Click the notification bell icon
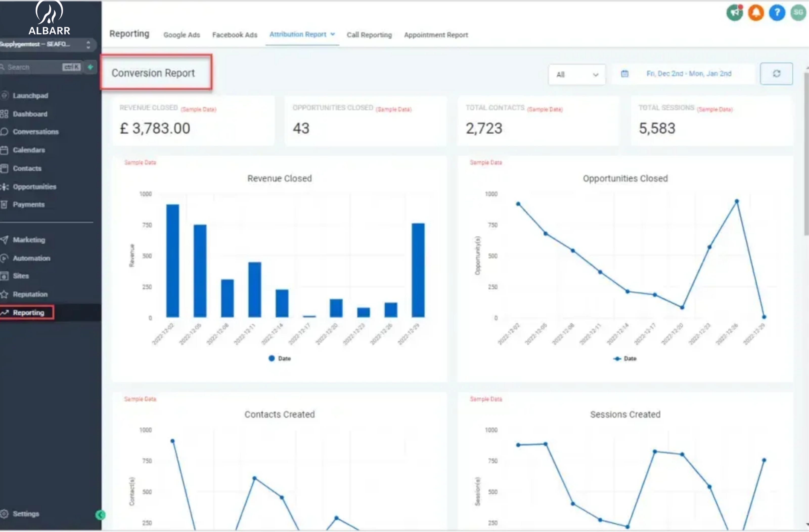The width and height of the screenshot is (809, 532). (755, 13)
